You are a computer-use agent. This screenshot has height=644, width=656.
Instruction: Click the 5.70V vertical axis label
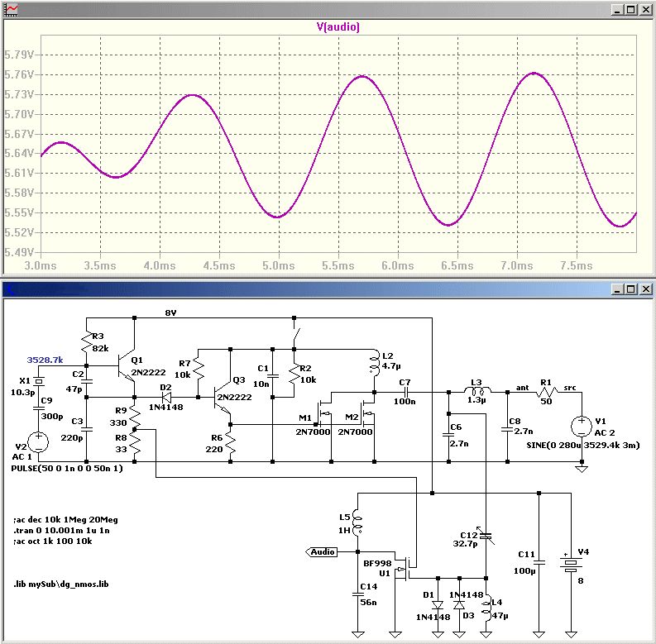coord(18,114)
